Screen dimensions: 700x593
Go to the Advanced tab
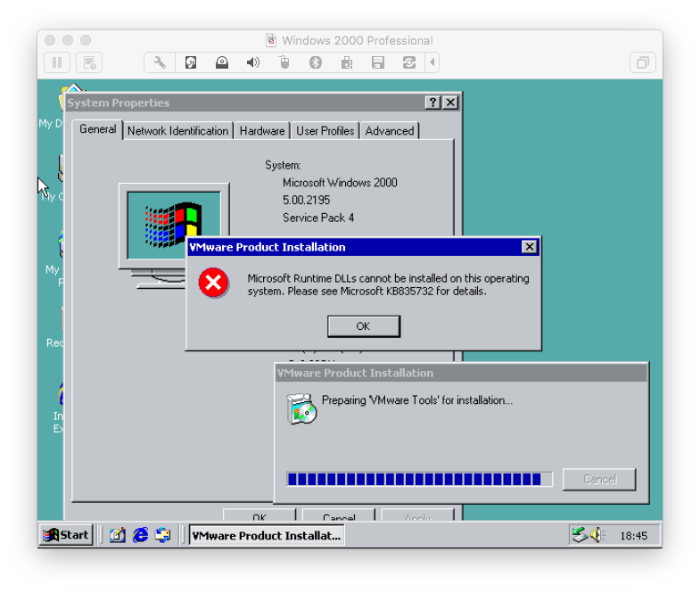pos(390,131)
